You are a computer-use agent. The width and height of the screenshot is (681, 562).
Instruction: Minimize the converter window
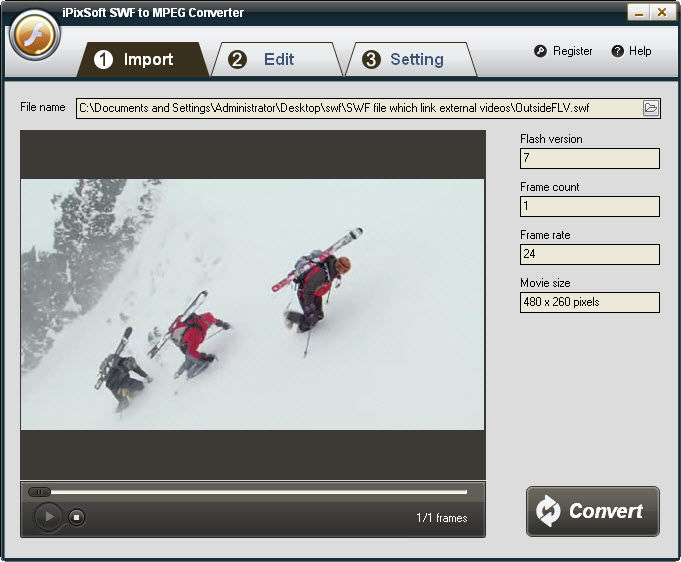click(638, 12)
